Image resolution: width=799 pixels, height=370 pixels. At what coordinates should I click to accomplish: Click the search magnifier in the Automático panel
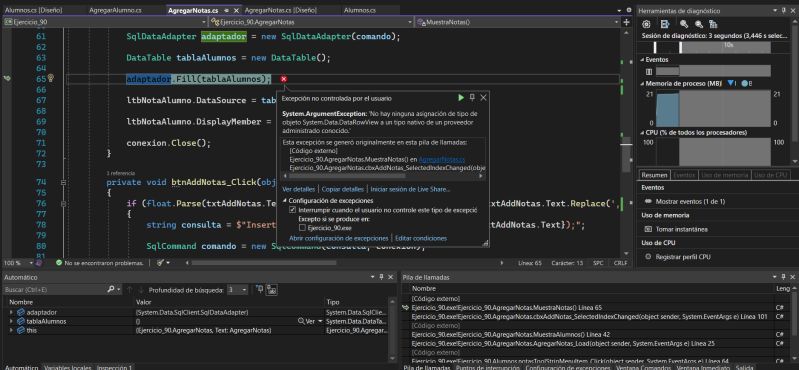111,289
